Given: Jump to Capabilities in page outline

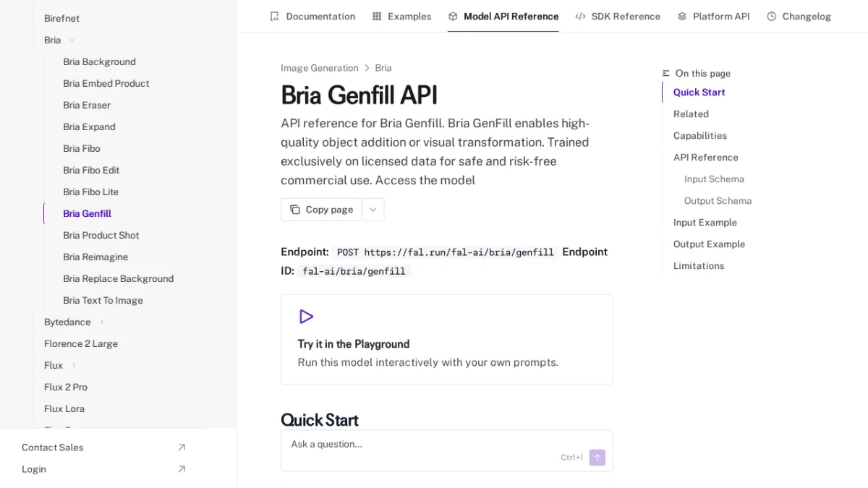Looking at the screenshot, I should point(700,135).
